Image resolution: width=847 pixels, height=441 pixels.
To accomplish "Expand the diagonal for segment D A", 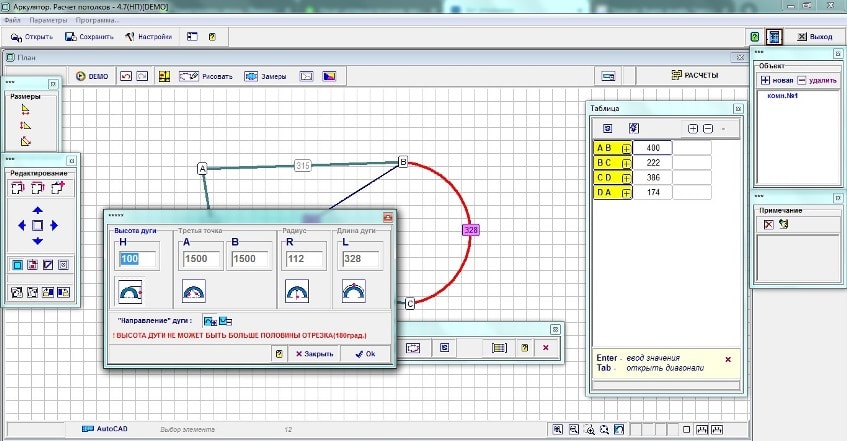I will click(x=626, y=193).
